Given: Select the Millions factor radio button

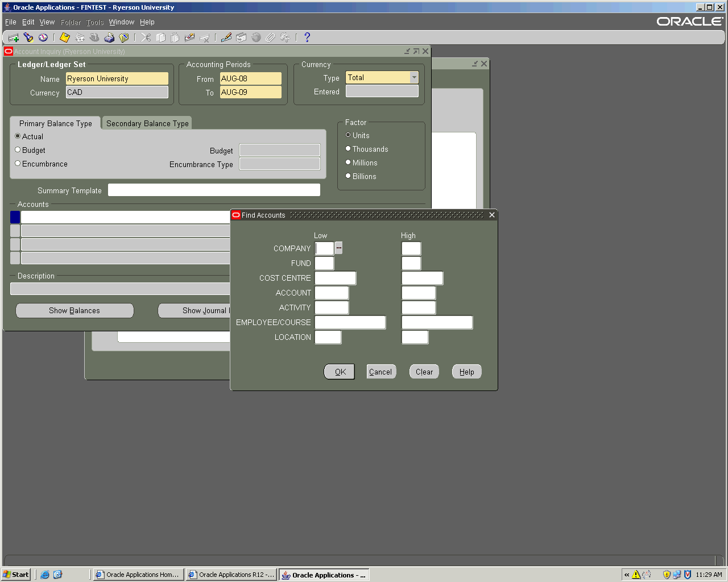Looking at the screenshot, I should (348, 163).
